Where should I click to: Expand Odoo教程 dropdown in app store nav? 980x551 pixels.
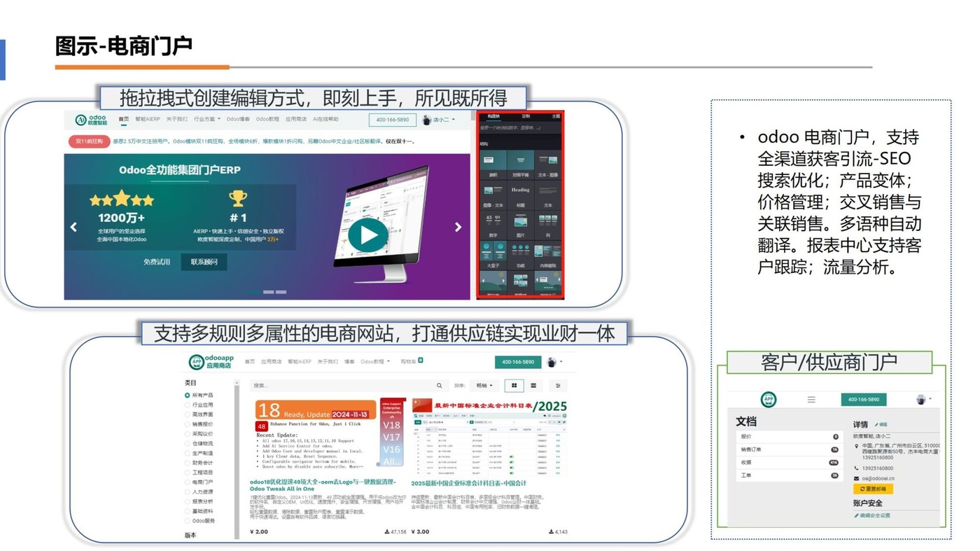pyautogui.click(x=376, y=361)
